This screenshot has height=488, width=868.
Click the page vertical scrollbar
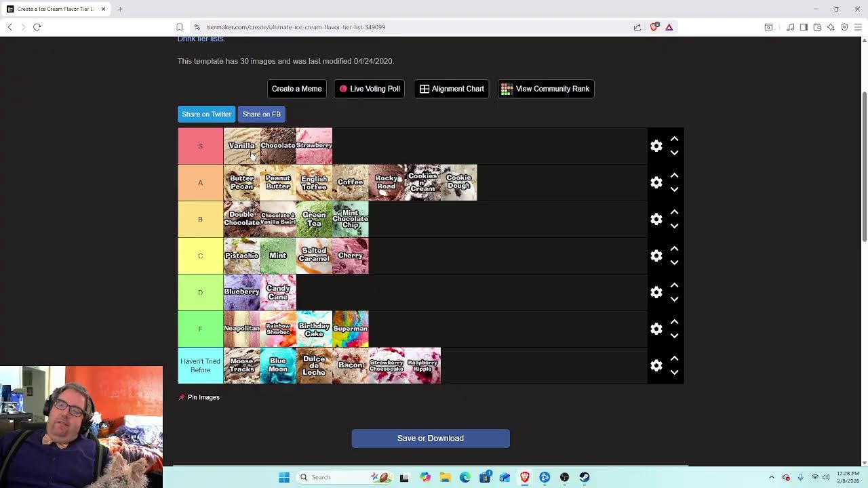(x=864, y=166)
